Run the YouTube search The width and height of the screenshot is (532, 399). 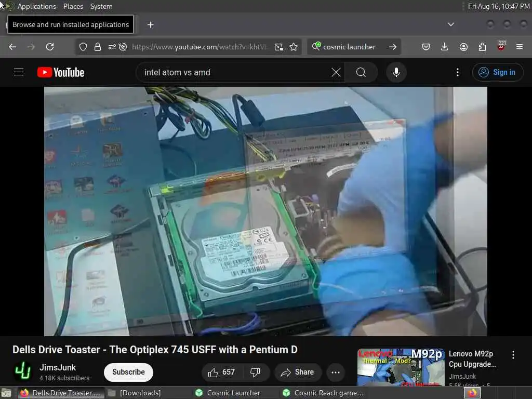point(361,72)
